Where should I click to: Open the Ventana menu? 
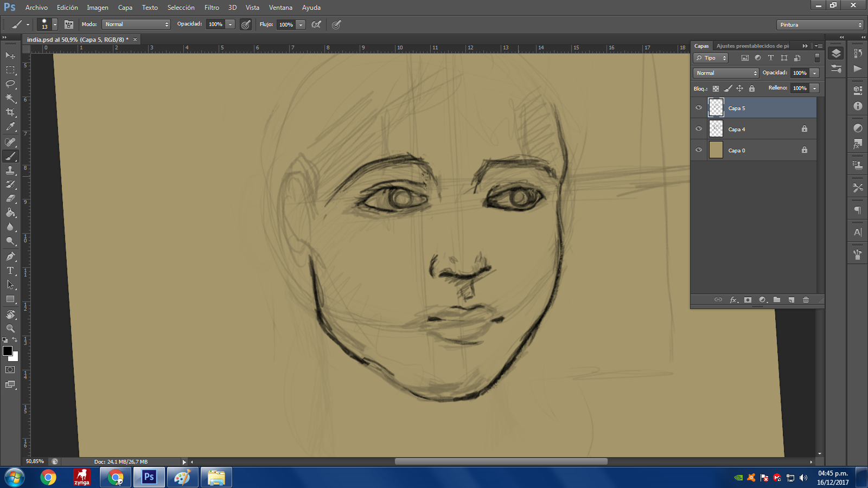pyautogui.click(x=280, y=8)
